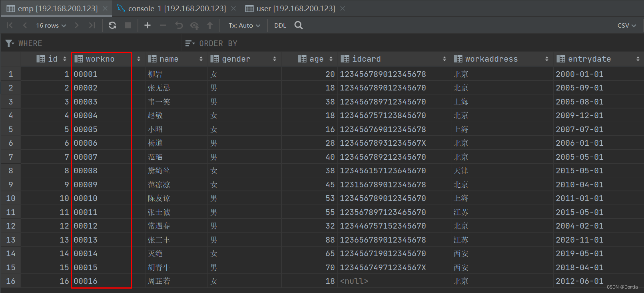Open the 16 rows page size dropdown
Screen dimensions: 644x293
[51, 25]
